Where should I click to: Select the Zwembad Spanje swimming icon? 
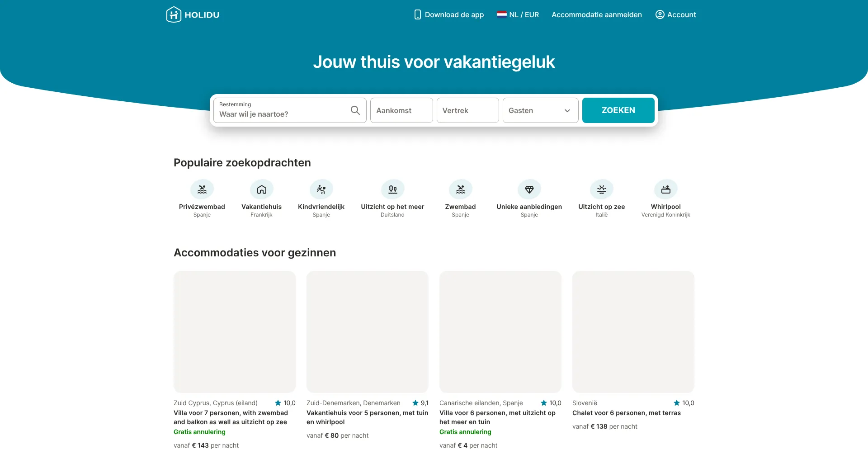(x=460, y=189)
